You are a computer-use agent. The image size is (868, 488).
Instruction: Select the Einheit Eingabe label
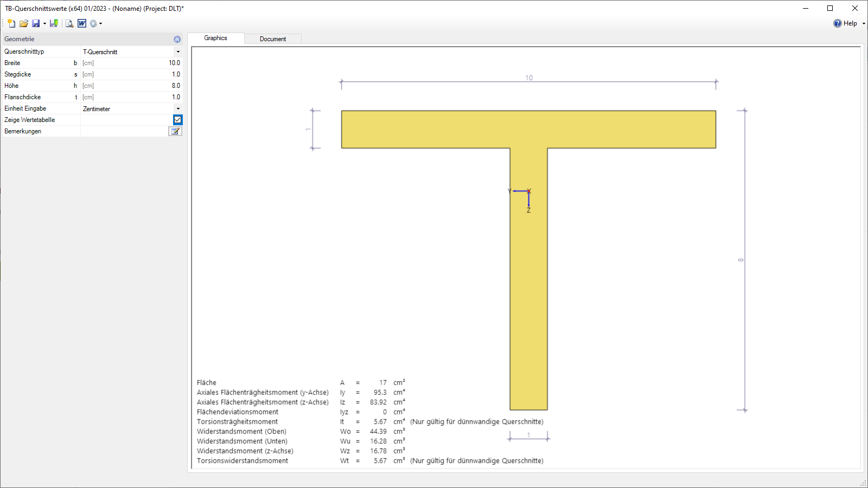point(25,108)
